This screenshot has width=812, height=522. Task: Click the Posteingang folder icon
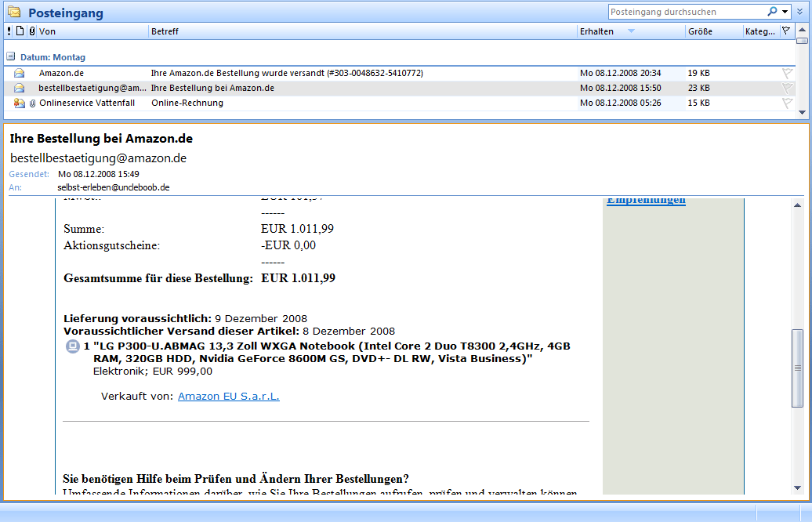click(x=14, y=12)
